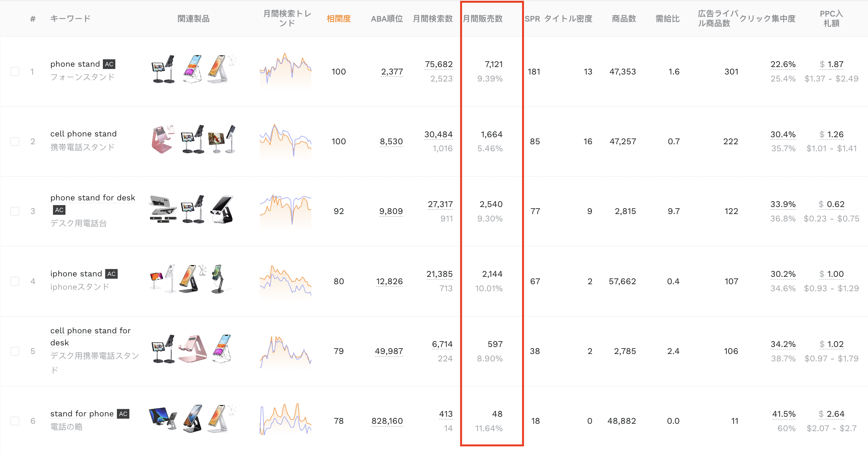The height and width of the screenshot is (453, 868).
Task: Open tablet stand thumbnail in stand for phone row
Action: 163,419
